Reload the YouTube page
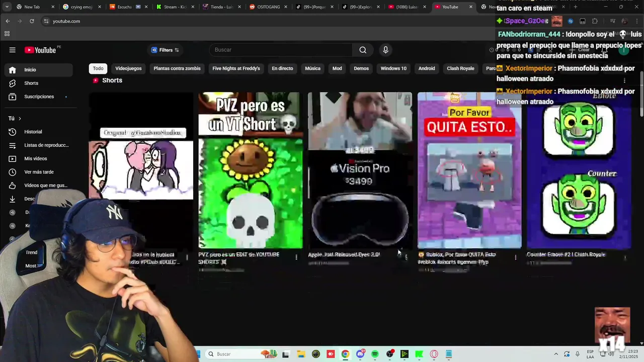This screenshot has height=362, width=644. [32, 21]
